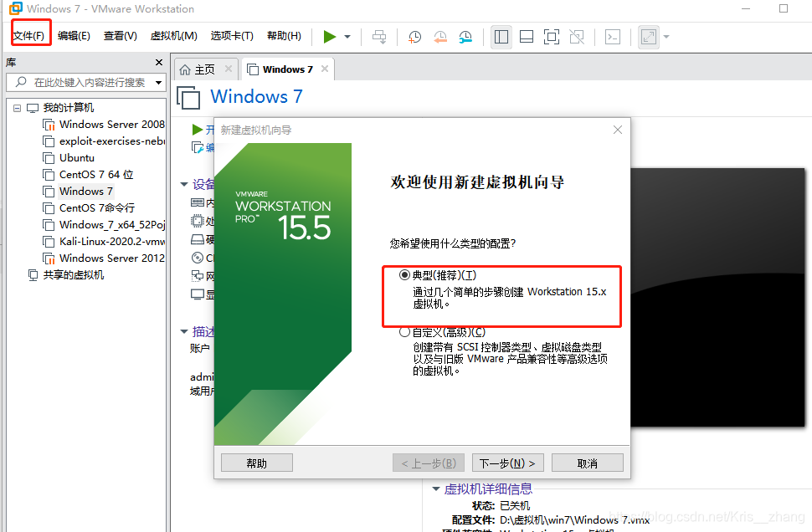Click the CD/DVD device icon
The width and height of the screenshot is (812, 532).
198,257
